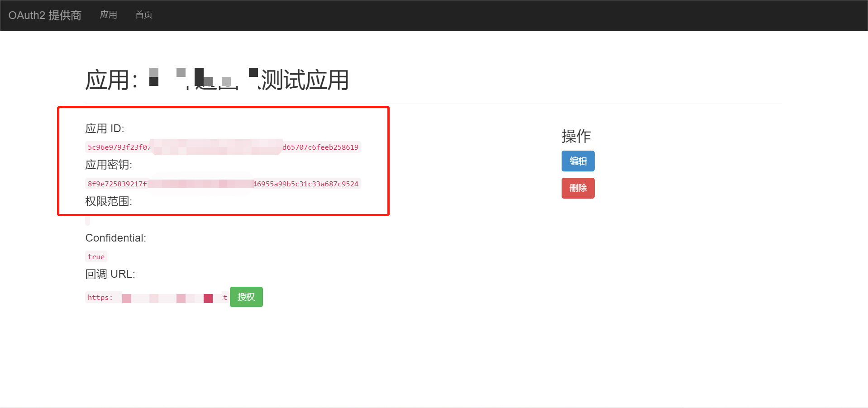The height and width of the screenshot is (408, 868).
Task: Open the OAuth2 提供商 brand link
Action: pos(45,15)
